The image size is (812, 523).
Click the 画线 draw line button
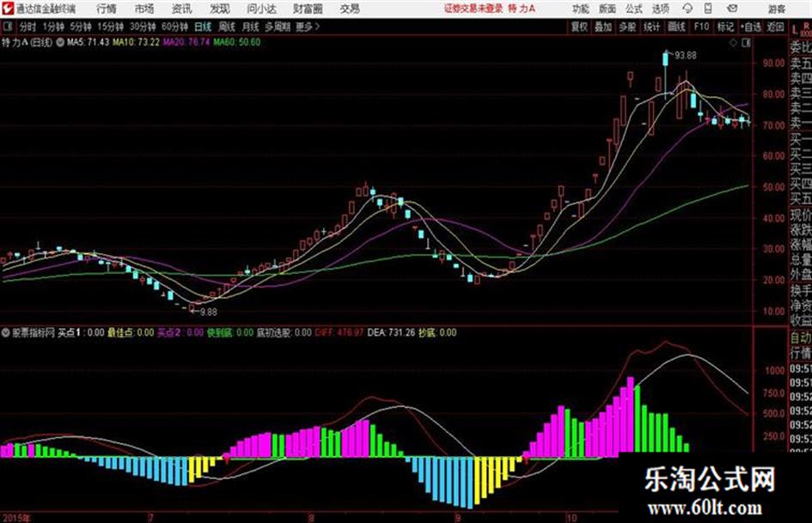pyautogui.click(x=676, y=27)
